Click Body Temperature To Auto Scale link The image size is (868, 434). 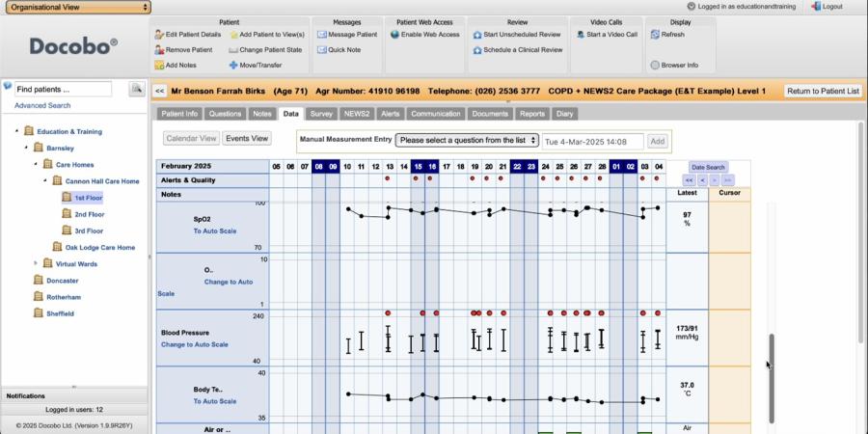(x=215, y=401)
